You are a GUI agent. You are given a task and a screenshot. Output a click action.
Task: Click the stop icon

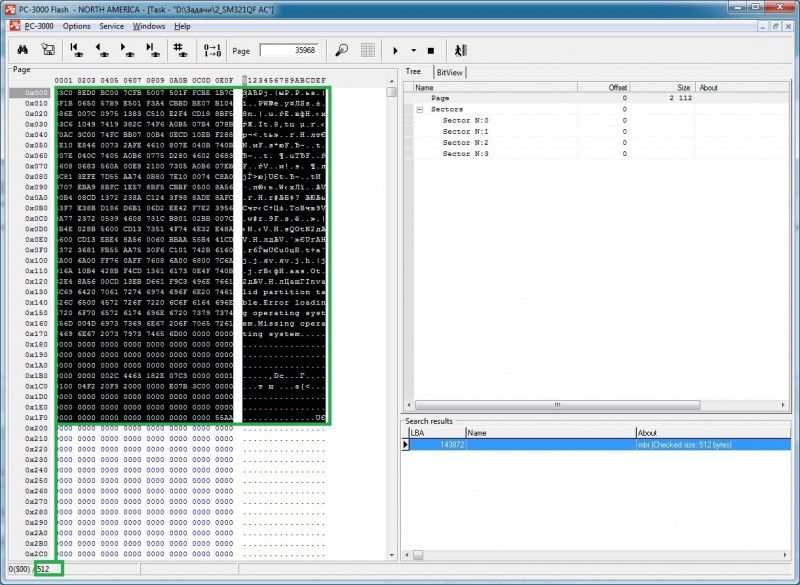pos(431,50)
